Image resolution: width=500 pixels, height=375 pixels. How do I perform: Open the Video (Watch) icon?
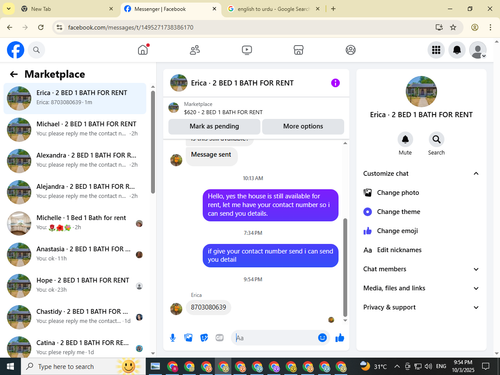point(247,50)
